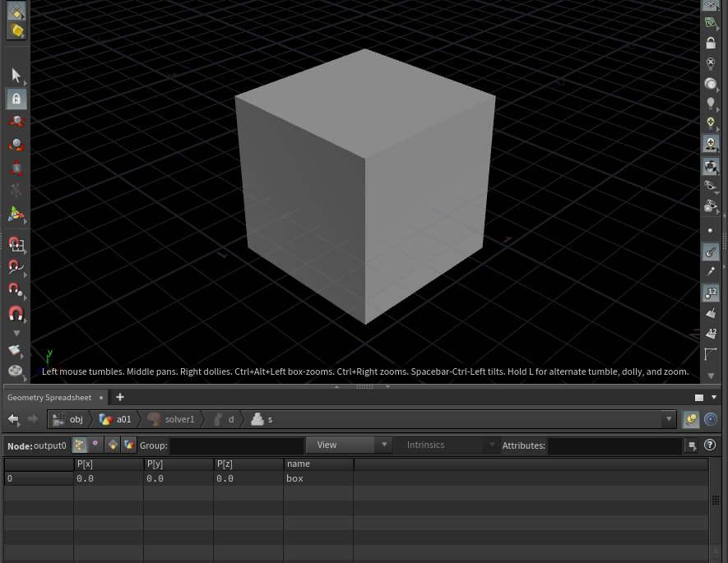Show primitive attributes in spreadsheet
The height and width of the screenshot is (563, 728).
click(113, 445)
